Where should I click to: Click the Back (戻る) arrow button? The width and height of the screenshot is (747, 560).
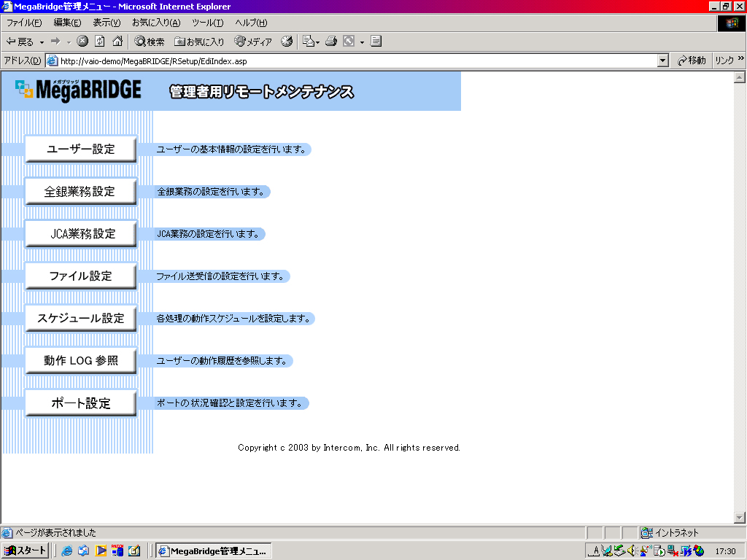pyautogui.click(x=20, y=42)
